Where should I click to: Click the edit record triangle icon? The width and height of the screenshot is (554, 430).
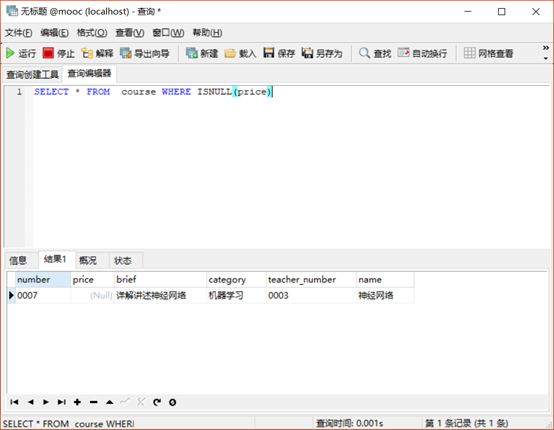click(110, 402)
